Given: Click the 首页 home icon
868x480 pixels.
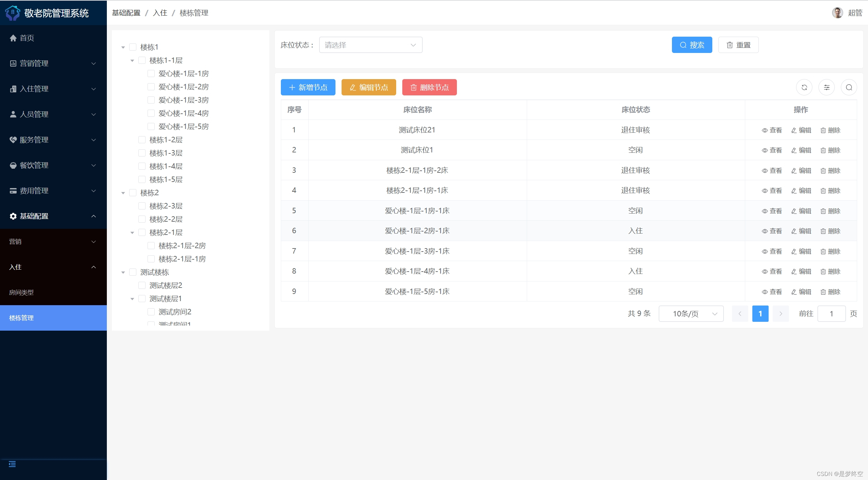Looking at the screenshot, I should click(13, 38).
